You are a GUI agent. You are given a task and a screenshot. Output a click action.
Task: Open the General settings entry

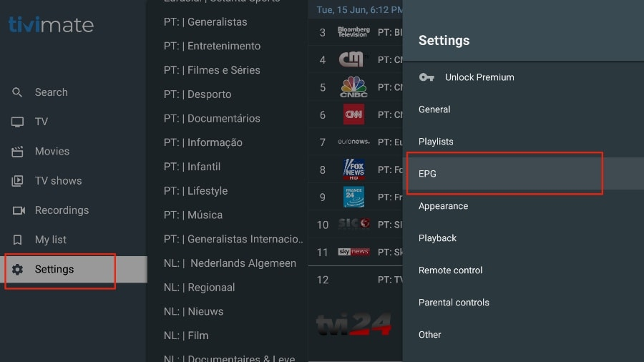[x=434, y=109]
